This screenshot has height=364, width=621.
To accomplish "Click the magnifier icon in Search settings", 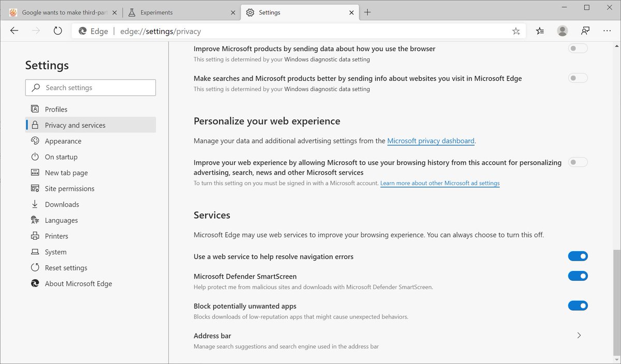I will click(x=36, y=87).
